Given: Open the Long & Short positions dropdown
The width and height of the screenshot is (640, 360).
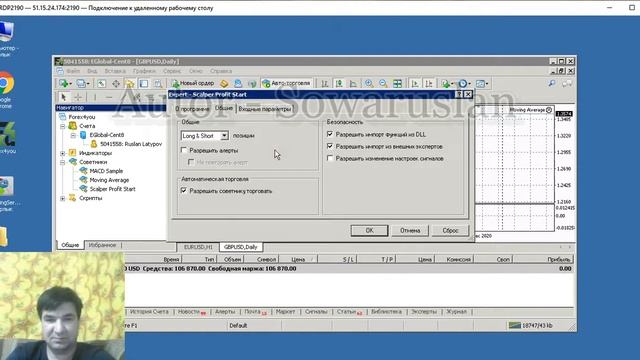Looking at the screenshot, I should tap(224, 136).
